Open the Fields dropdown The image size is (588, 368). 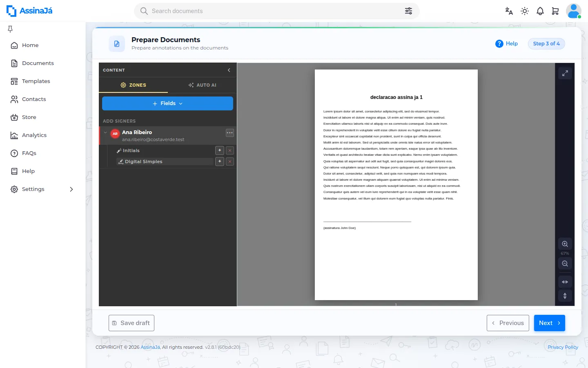coord(167,103)
